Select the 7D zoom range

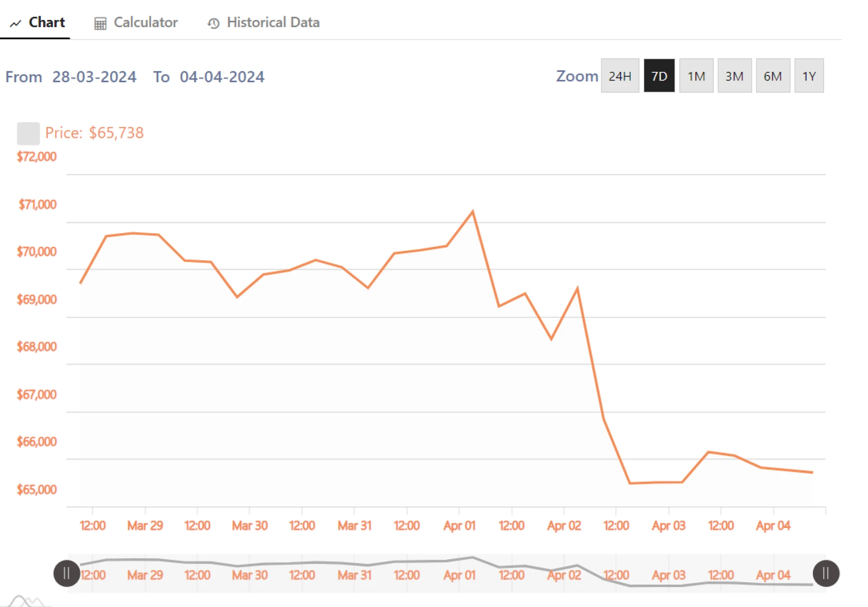point(659,76)
